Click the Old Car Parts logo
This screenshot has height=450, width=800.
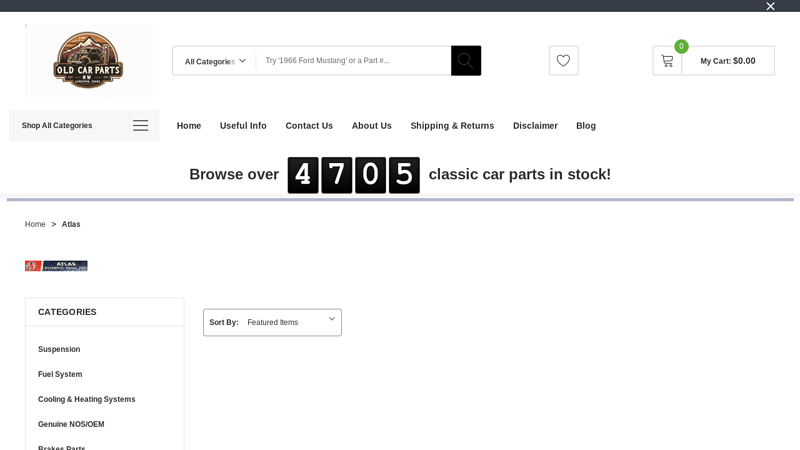[88, 60]
